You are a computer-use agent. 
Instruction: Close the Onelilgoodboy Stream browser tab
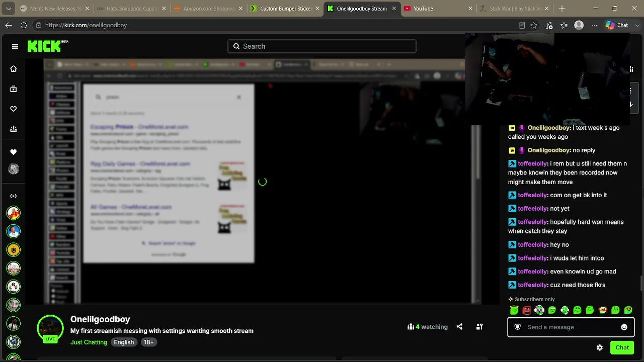point(393,9)
